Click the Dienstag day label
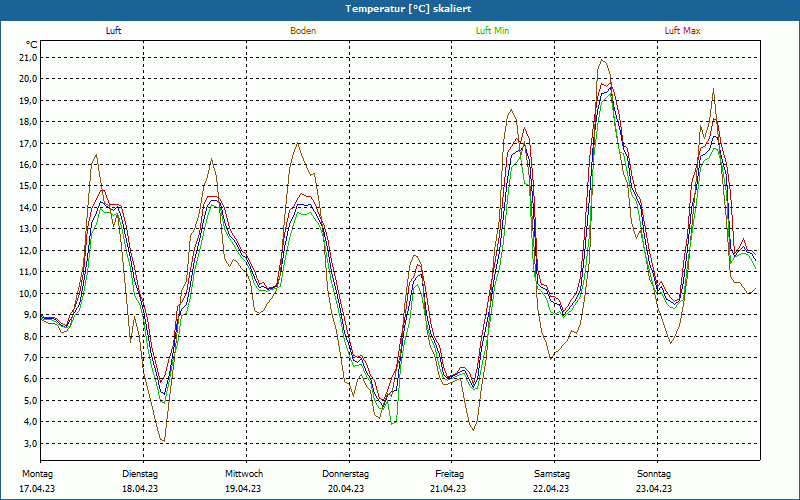800x500 pixels. (x=140, y=474)
